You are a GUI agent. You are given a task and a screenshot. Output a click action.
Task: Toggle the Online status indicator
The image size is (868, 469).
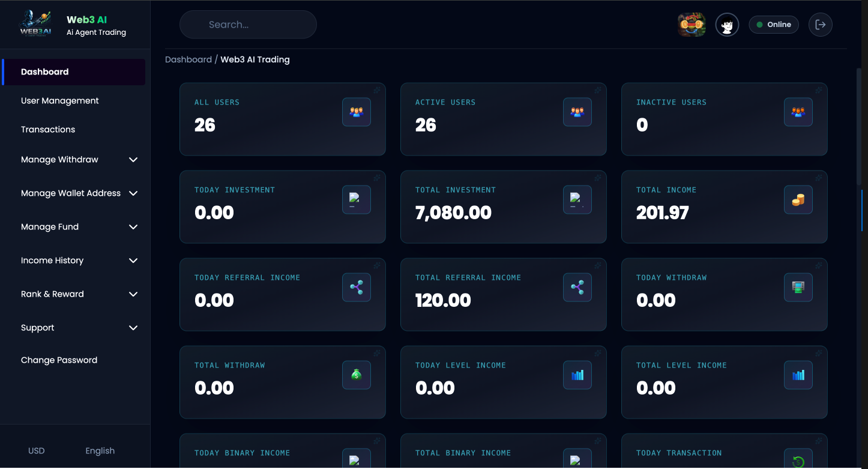773,25
